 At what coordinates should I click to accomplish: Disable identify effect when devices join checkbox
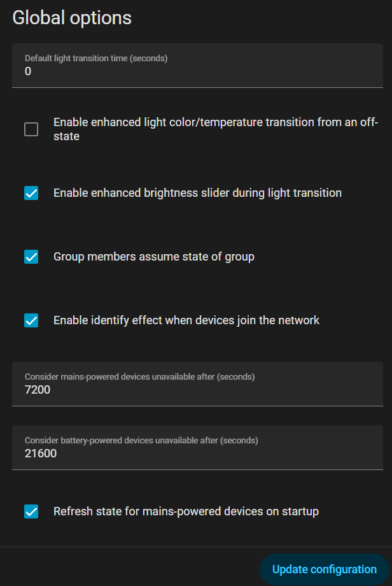pos(31,320)
